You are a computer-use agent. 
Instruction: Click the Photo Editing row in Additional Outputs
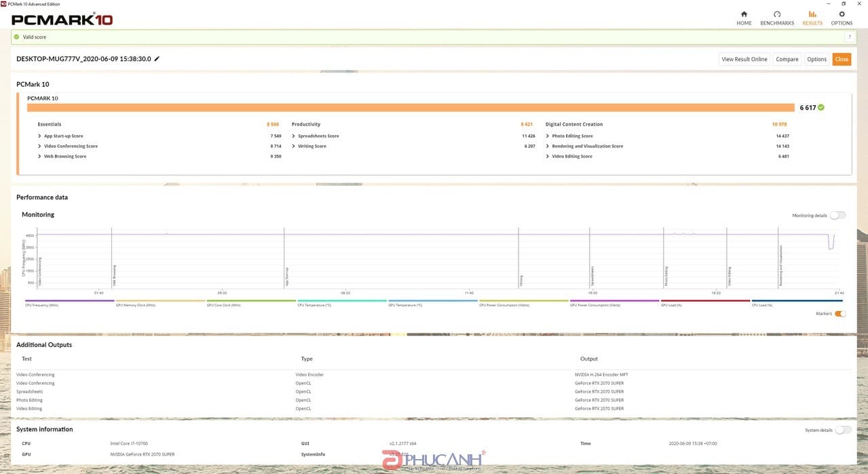pos(434,400)
